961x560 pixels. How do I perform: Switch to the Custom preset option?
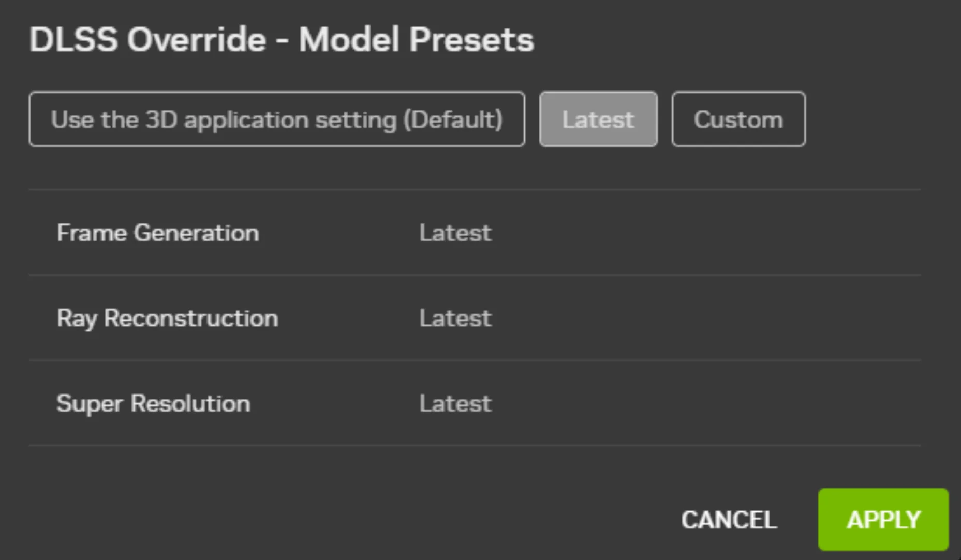738,119
